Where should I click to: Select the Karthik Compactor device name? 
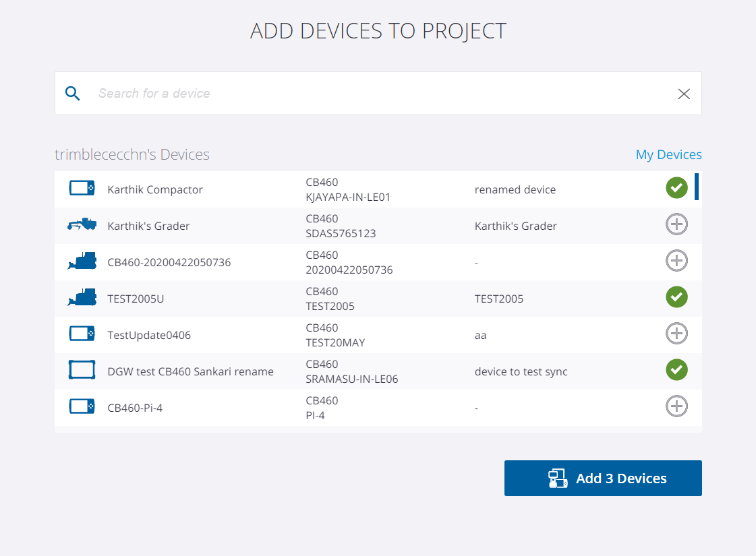click(154, 189)
